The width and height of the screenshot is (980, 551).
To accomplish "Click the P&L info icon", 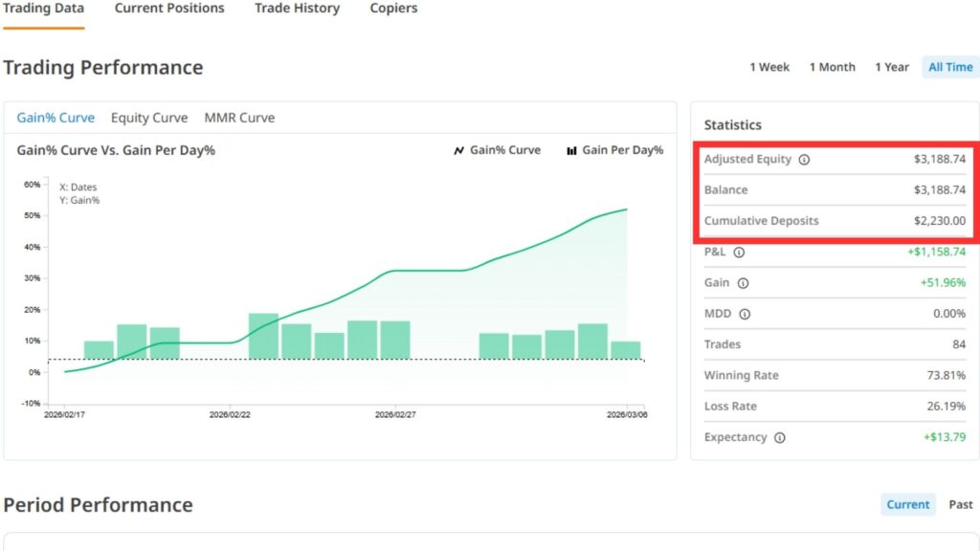I will pyautogui.click(x=738, y=253).
